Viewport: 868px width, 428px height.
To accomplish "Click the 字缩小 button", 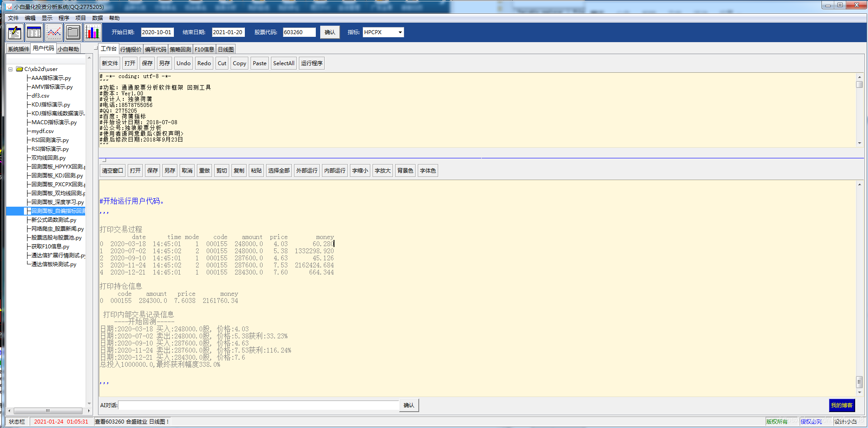I will pyautogui.click(x=360, y=171).
